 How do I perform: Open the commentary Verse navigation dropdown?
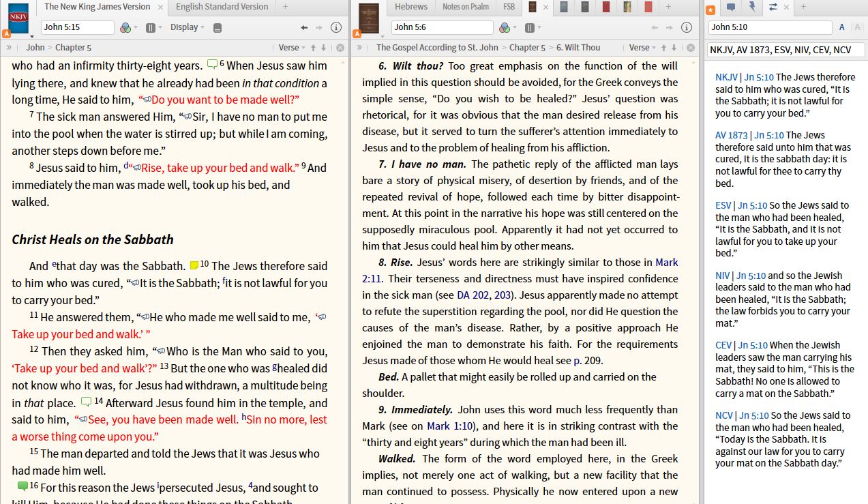point(643,47)
